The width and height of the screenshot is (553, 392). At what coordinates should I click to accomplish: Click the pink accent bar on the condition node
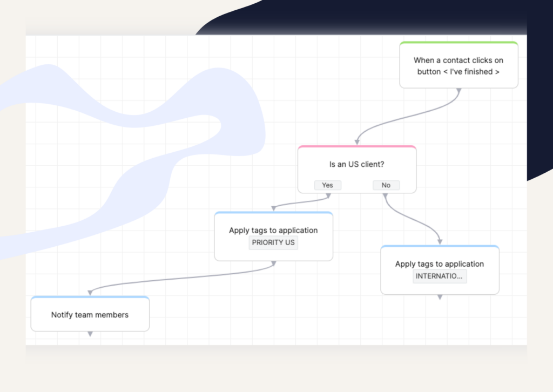coord(356,146)
